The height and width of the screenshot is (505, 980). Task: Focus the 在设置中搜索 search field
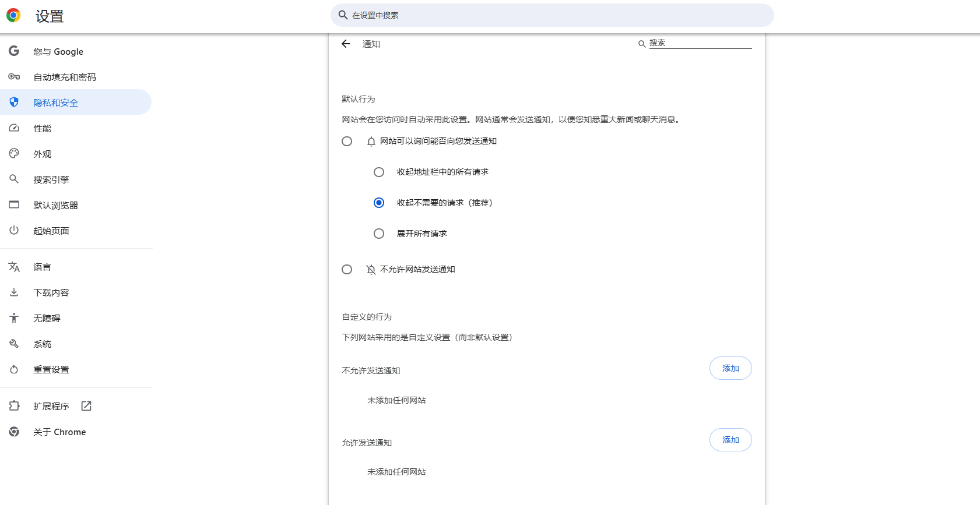552,15
